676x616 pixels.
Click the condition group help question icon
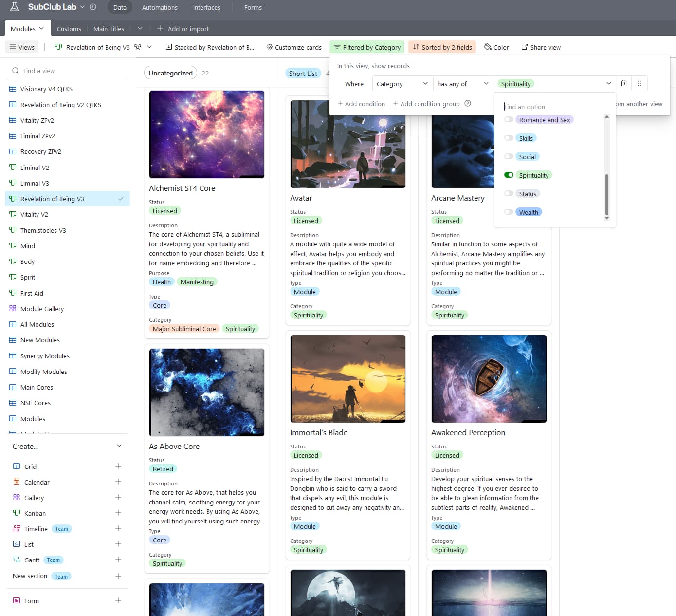click(x=468, y=103)
